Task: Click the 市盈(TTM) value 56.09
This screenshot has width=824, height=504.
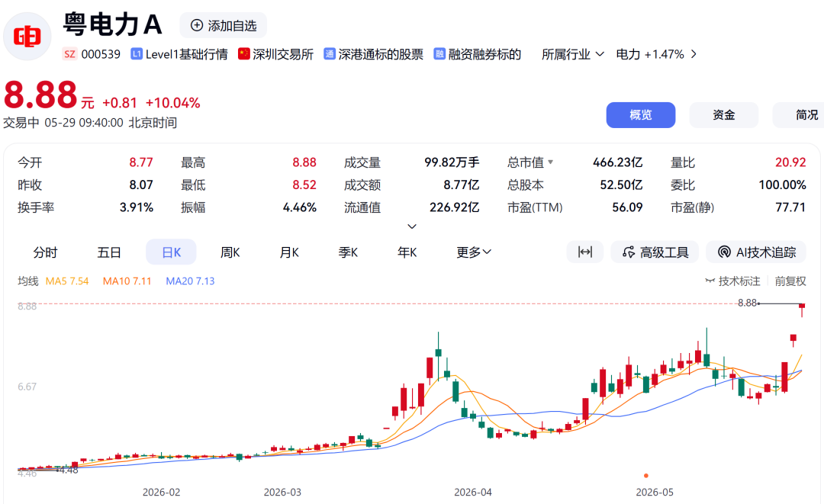Action: point(627,207)
